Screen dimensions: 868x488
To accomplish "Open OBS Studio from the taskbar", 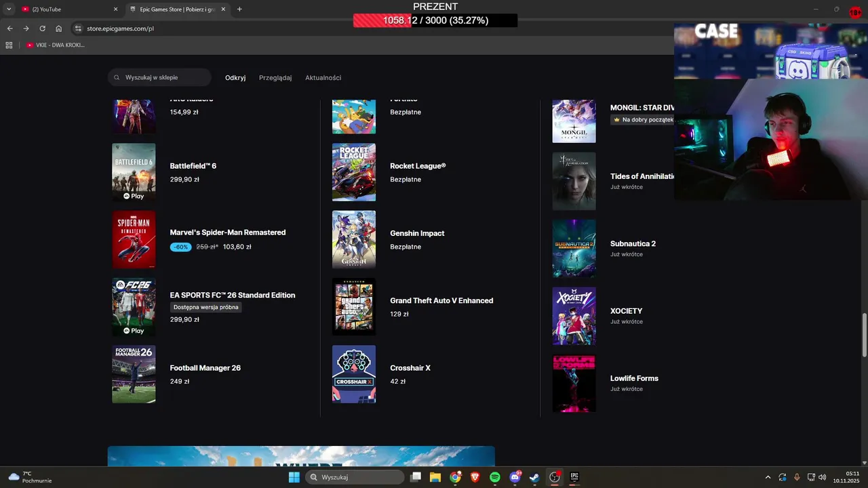I will 555,477.
